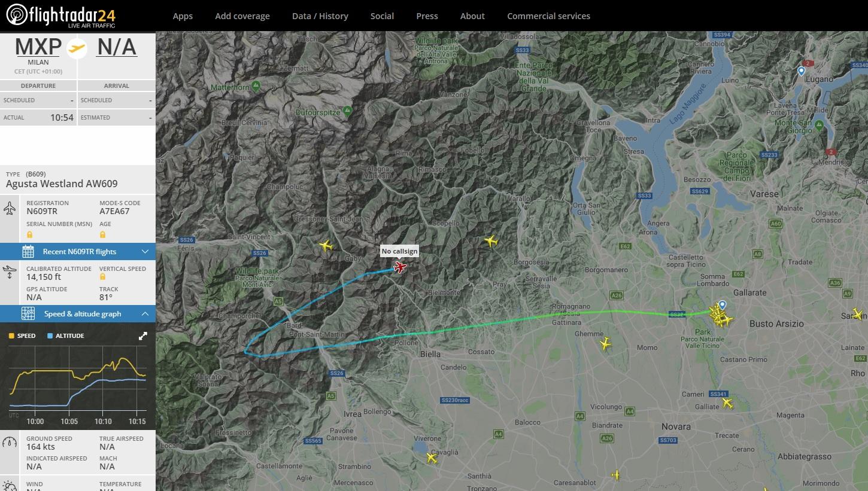Click the yellow aircraft near Scopello
Image resolution: width=868 pixels, height=491 pixels.
coord(491,241)
